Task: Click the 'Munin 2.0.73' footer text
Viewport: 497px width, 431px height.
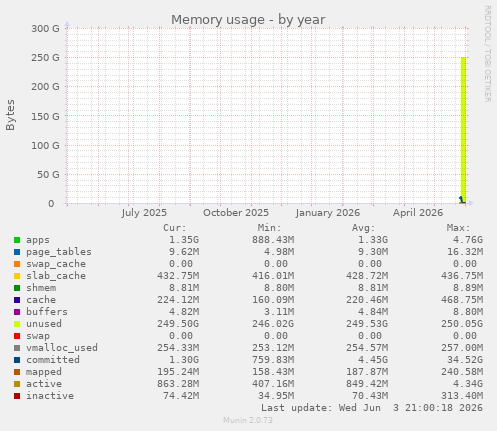Action: pyautogui.click(x=248, y=420)
